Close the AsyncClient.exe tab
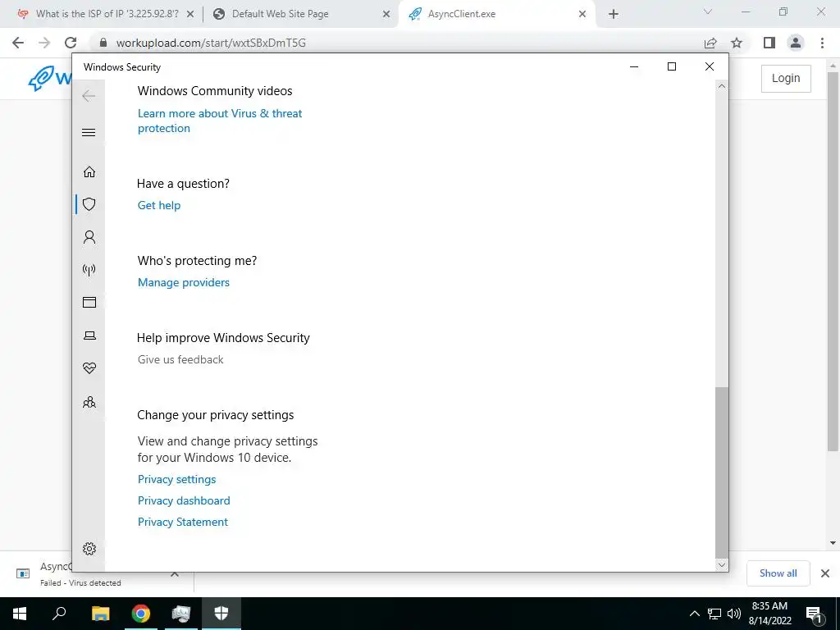840x630 pixels. (582, 15)
